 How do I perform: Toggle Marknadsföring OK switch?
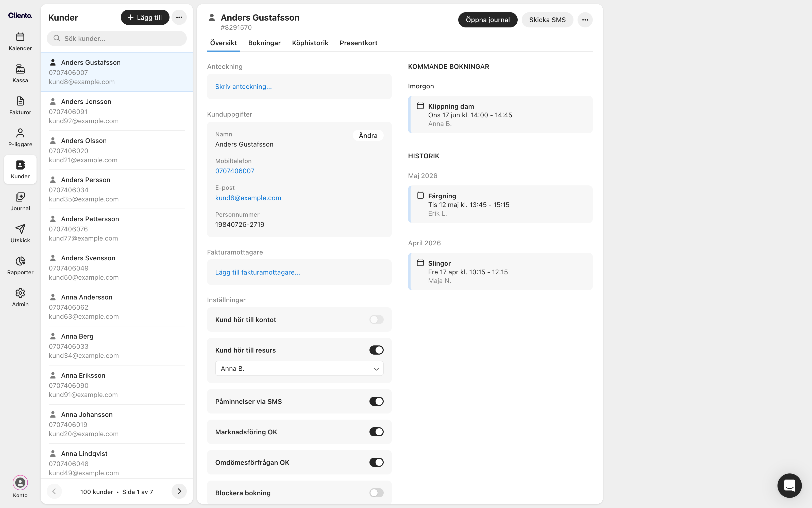pyautogui.click(x=376, y=432)
